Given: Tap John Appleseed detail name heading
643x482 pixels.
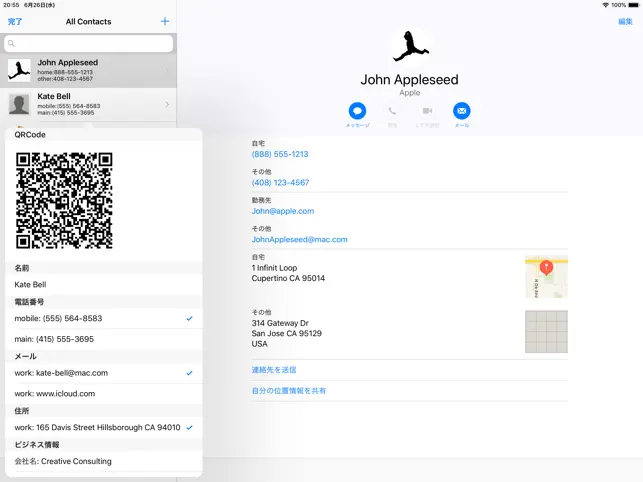Looking at the screenshot, I should [409, 80].
